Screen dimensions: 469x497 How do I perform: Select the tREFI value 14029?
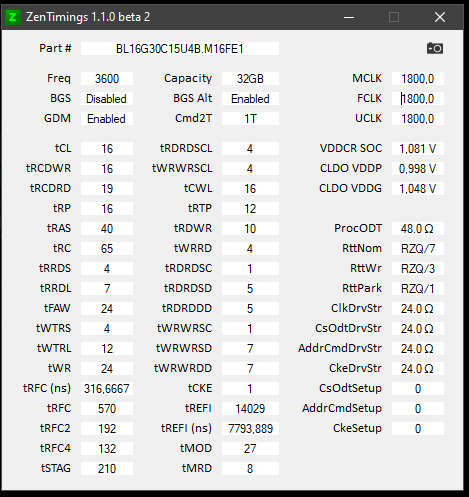[250, 409]
